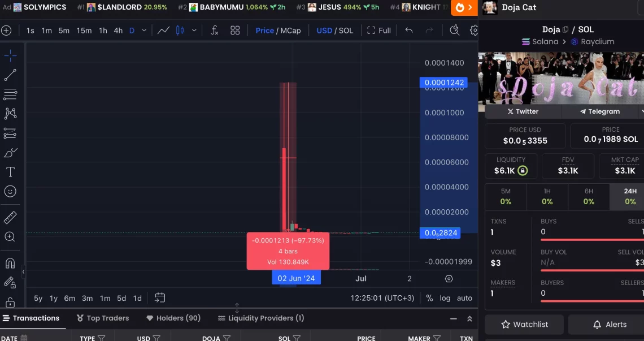
Task: Click the compare/add symbol plus icon
Action: 6,31
